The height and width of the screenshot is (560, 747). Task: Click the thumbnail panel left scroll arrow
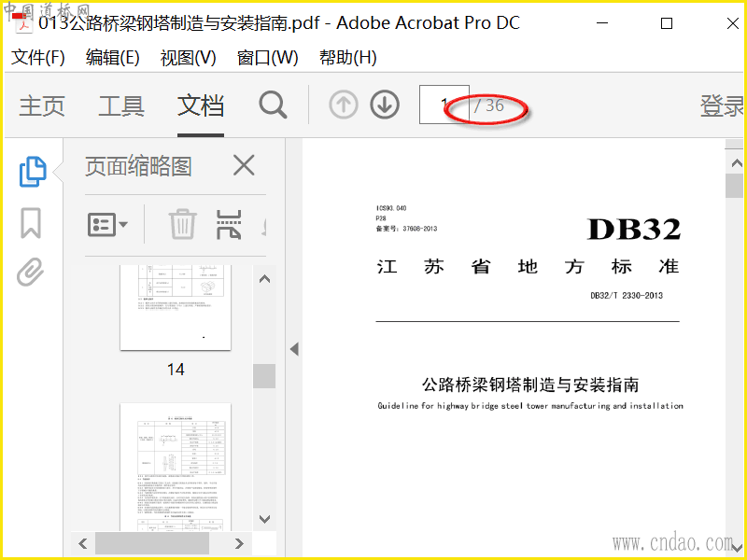[x=83, y=543]
